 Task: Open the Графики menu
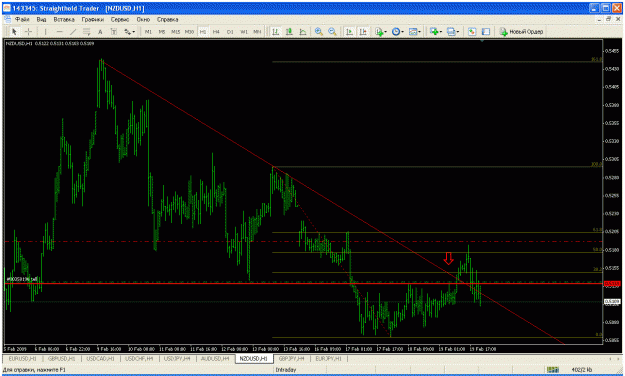[92, 20]
